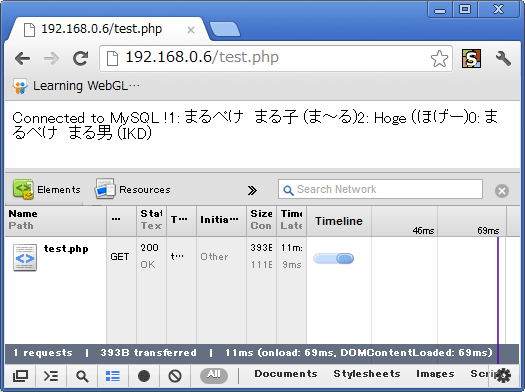Click the Search Network field
This screenshot has height=392, width=525.
(380, 189)
